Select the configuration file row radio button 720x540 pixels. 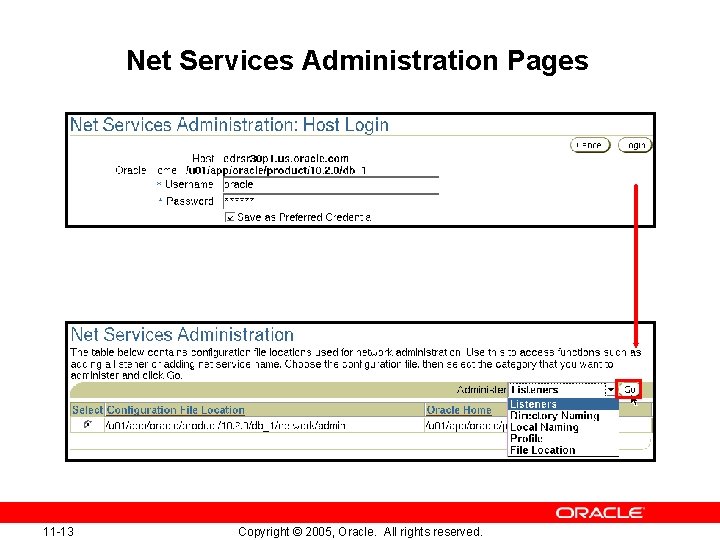[87, 425]
